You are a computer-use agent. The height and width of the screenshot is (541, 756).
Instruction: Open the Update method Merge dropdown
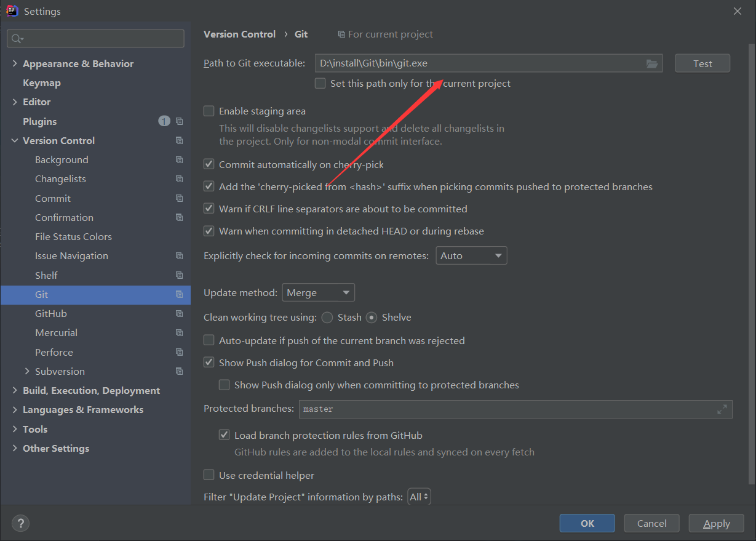pos(319,292)
